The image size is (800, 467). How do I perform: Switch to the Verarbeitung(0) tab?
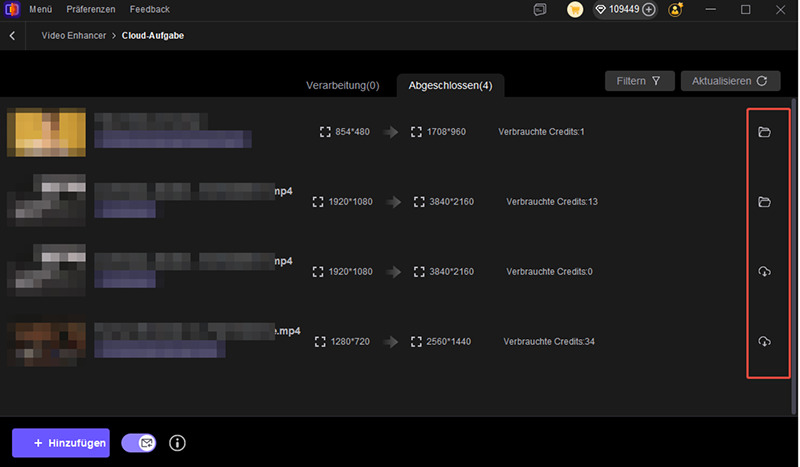click(342, 86)
